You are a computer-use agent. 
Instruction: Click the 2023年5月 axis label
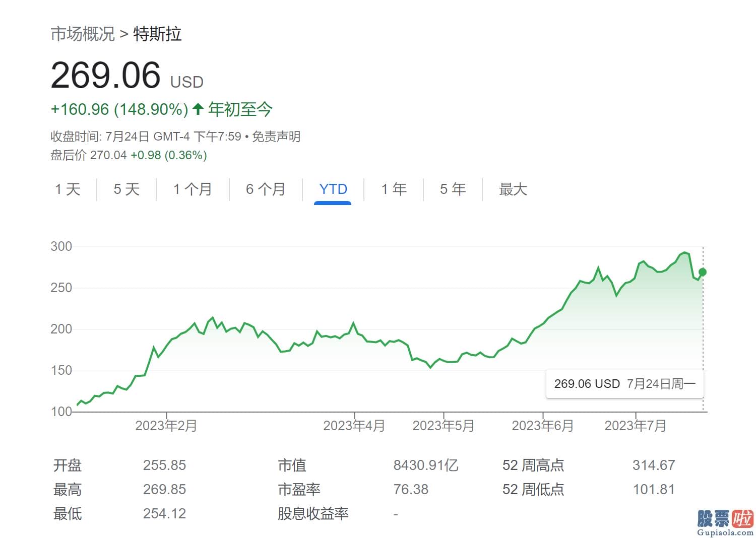coord(444,426)
